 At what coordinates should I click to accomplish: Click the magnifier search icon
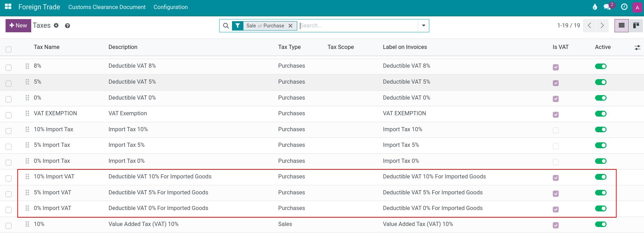[x=226, y=26]
